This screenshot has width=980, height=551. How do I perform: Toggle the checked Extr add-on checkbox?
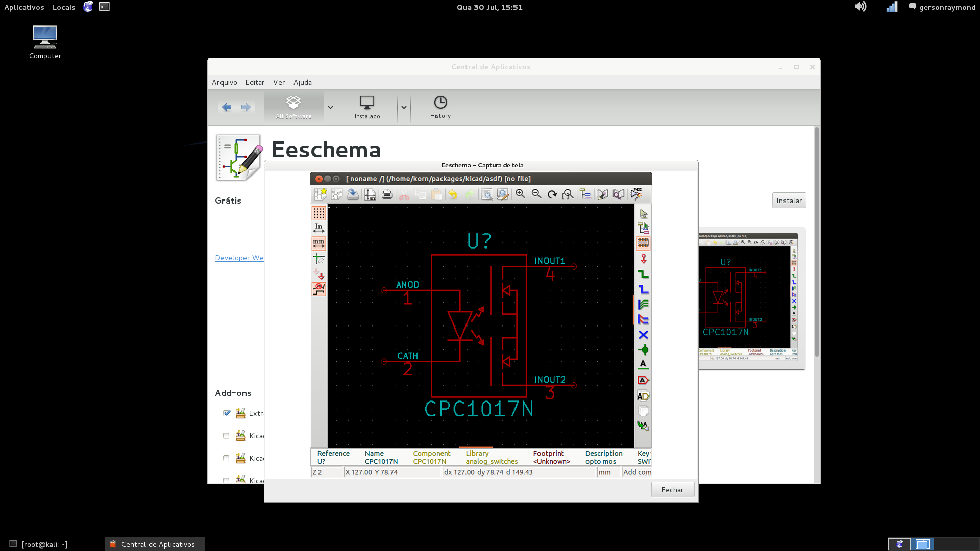point(227,413)
